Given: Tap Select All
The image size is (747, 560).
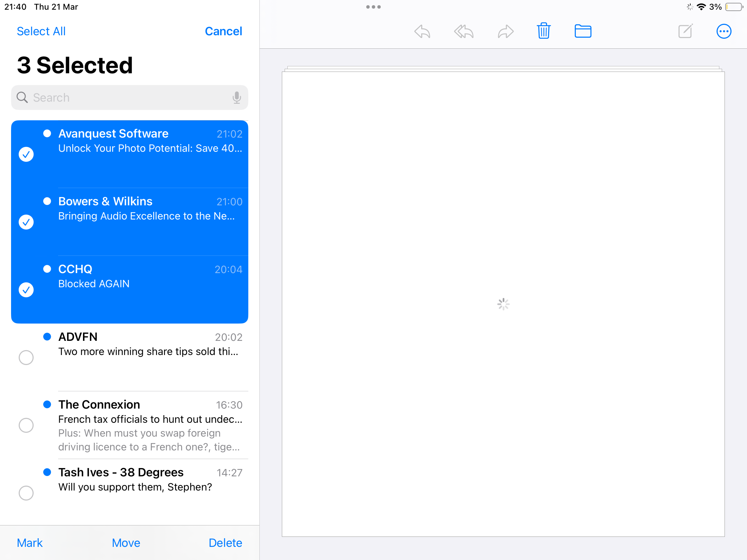Looking at the screenshot, I should click(41, 31).
